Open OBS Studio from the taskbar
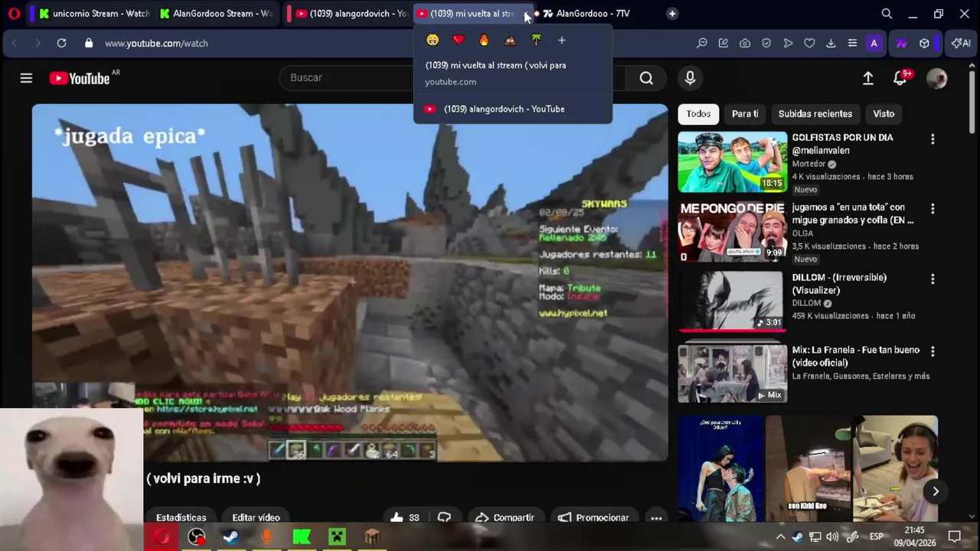 pyautogui.click(x=197, y=537)
